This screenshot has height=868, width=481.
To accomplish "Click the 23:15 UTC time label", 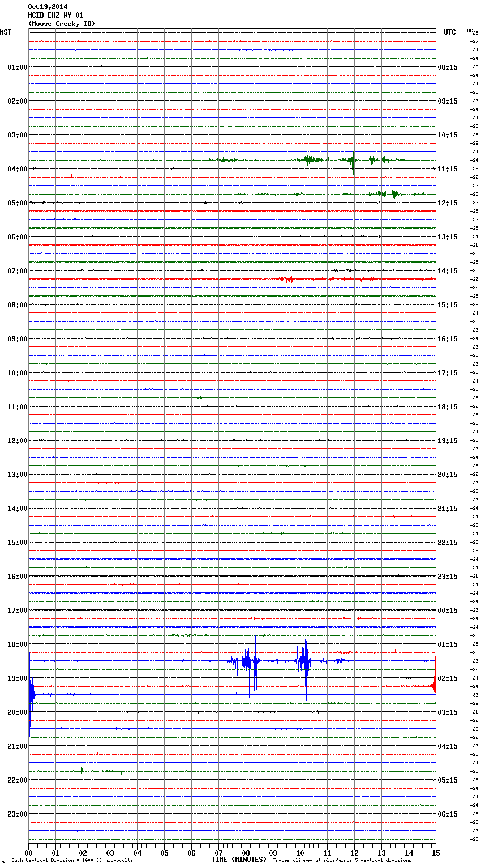I will coord(448,577).
